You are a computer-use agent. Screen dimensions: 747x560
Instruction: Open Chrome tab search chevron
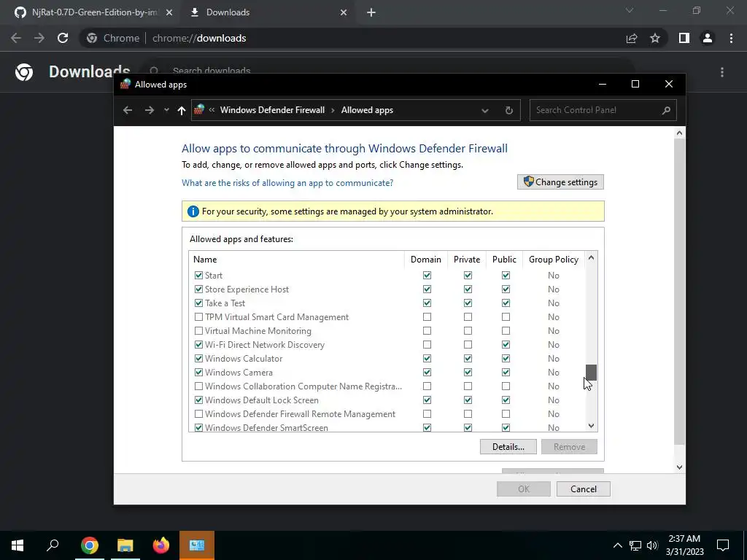(x=630, y=10)
